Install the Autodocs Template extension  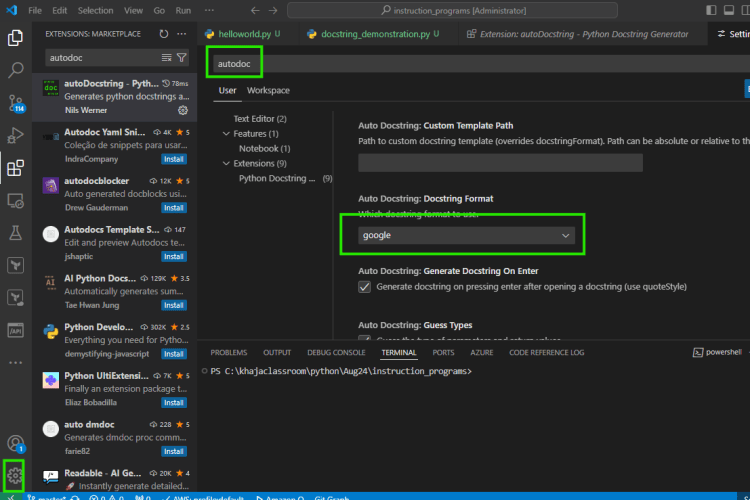(174, 256)
